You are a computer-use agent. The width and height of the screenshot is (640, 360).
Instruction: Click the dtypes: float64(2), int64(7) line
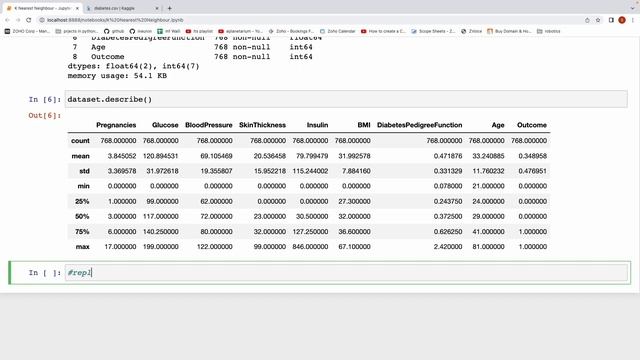(x=133, y=66)
